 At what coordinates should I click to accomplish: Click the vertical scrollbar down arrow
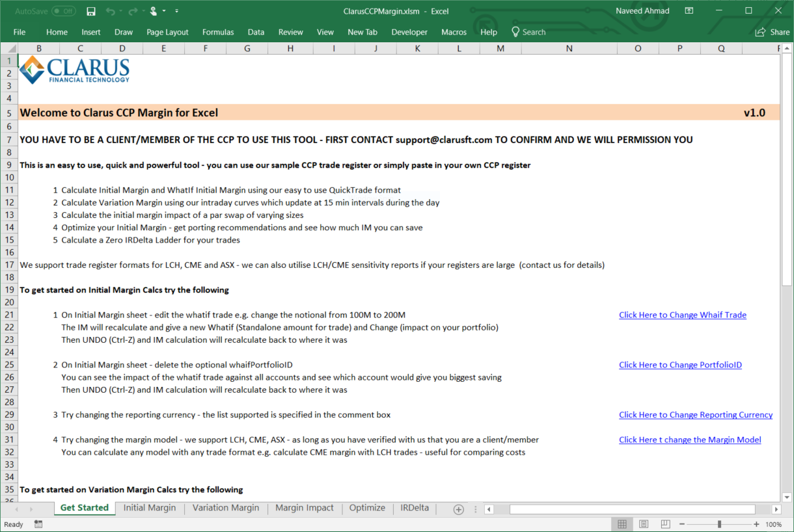coord(787,498)
